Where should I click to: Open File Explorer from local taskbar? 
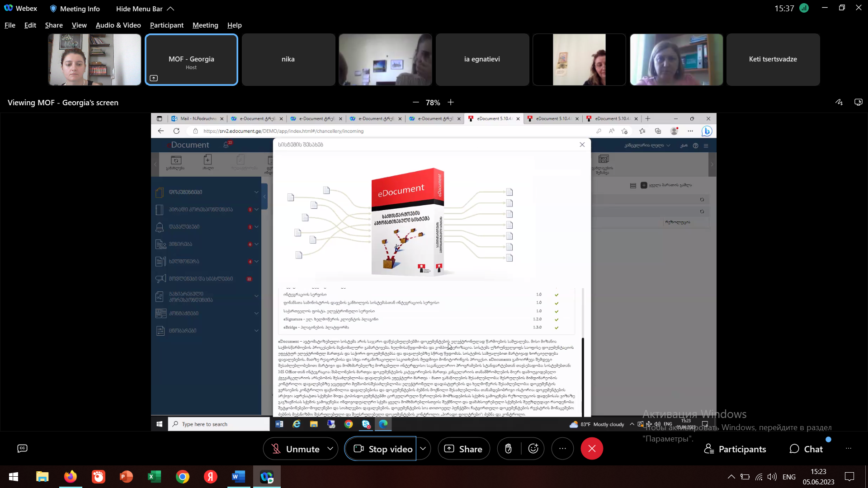pyautogui.click(x=42, y=477)
